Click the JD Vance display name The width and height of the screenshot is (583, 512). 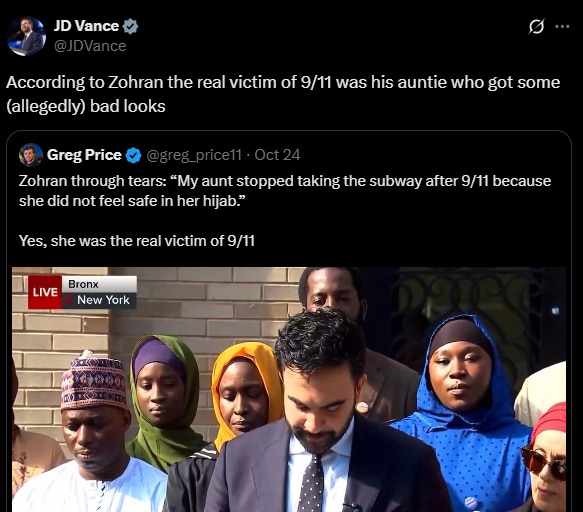coord(86,26)
